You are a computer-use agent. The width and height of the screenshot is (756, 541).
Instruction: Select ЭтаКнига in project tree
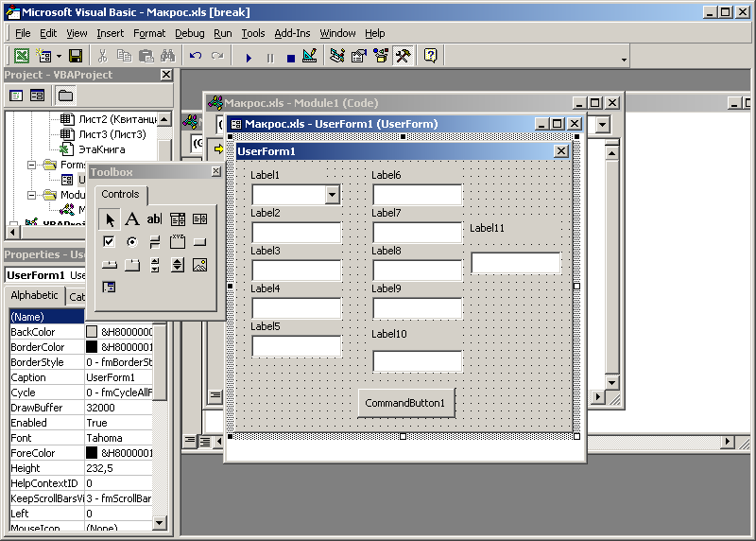102,149
